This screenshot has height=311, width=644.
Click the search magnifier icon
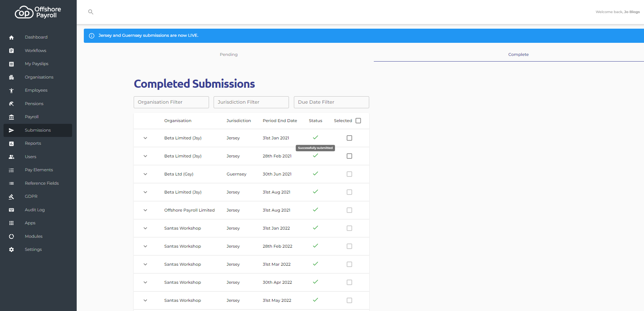pos(91,12)
